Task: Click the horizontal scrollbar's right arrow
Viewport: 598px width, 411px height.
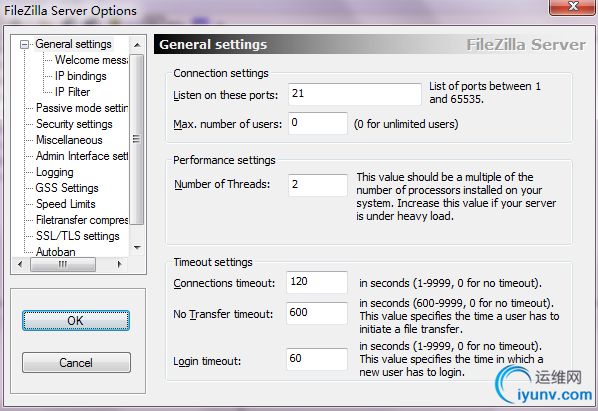Action: click(119, 264)
